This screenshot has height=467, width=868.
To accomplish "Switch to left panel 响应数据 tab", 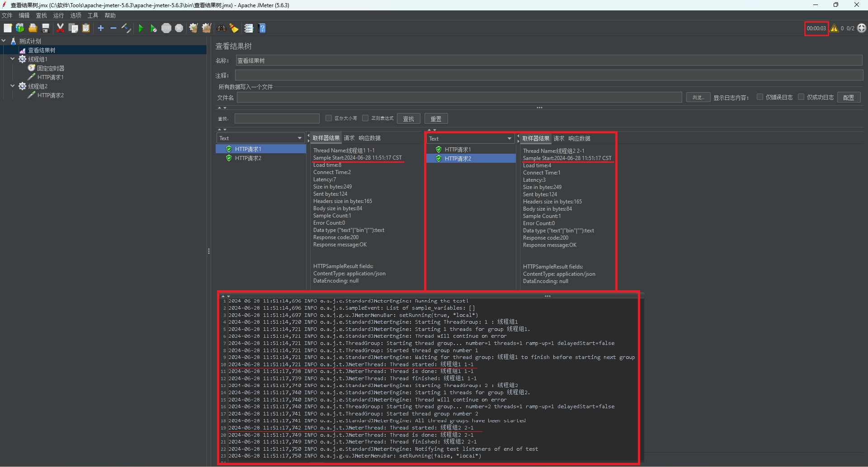I will click(x=369, y=138).
